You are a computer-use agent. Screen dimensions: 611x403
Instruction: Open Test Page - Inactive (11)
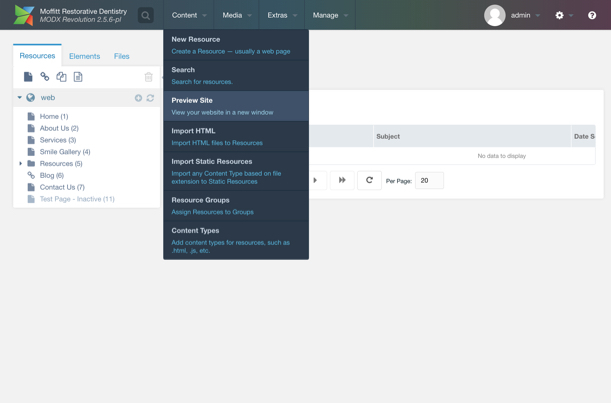tap(77, 199)
